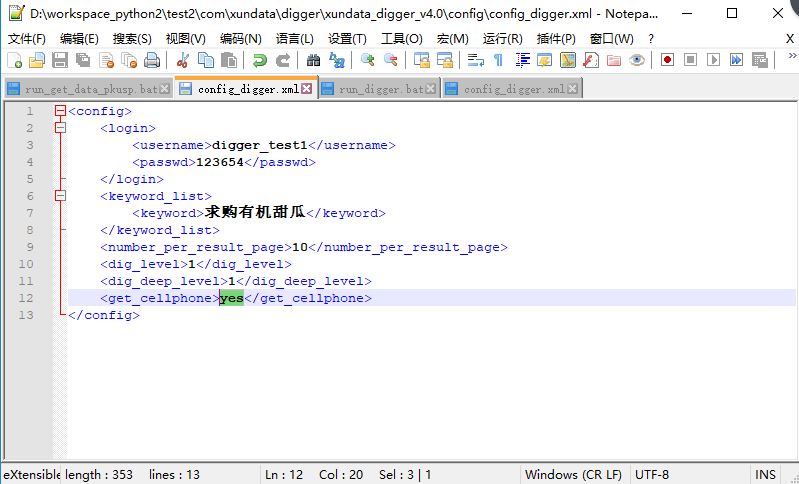Screen dimensions: 799x484
Task: Open a file with folder icon
Action: (x=37, y=60)
